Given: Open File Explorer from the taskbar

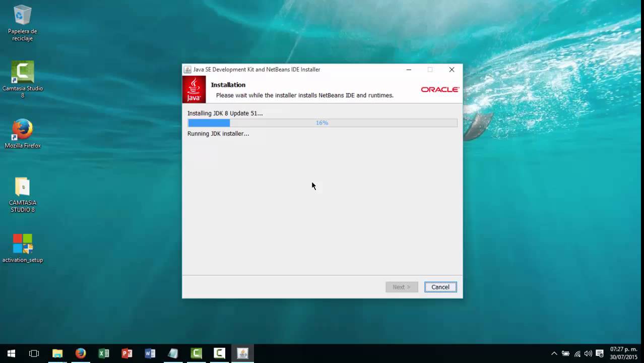Looking at the screenshot, I should coord(57,353).
